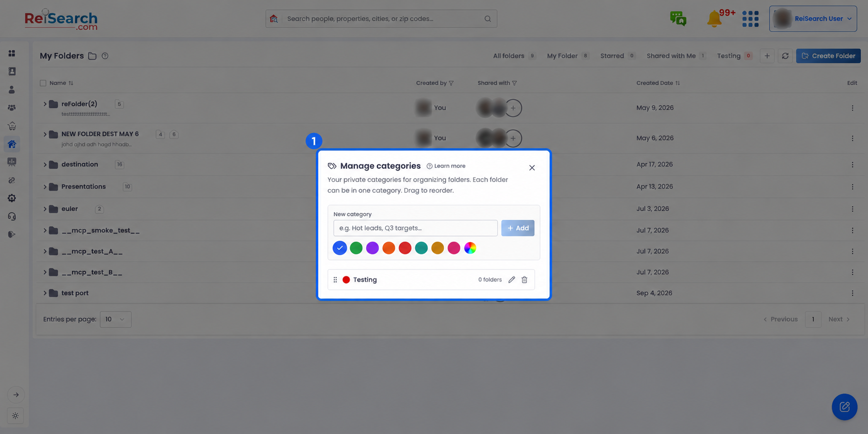Click the Create Folder button
This screenshot has height=434, width=868.
tap(828, 56)
